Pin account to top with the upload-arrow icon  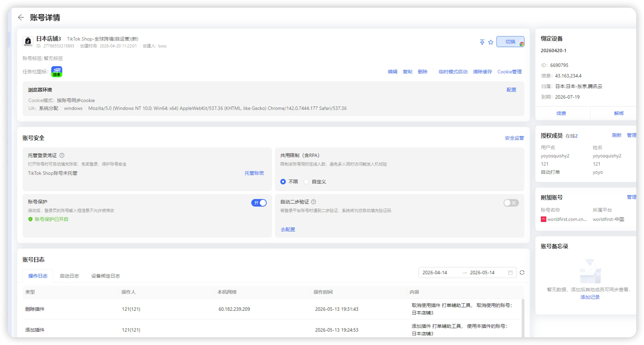click(x=482, y=42)
